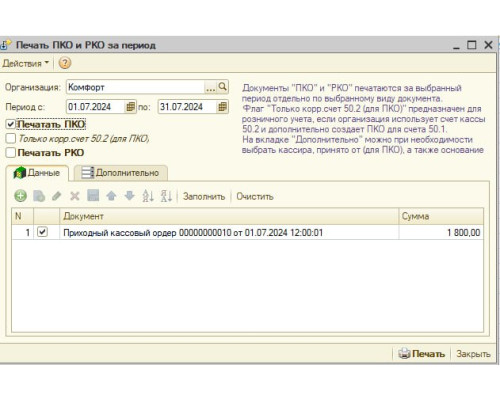Open help via the question mark icon
The width and height of the screenshot is (500, 400).
(x=65, y=63)
